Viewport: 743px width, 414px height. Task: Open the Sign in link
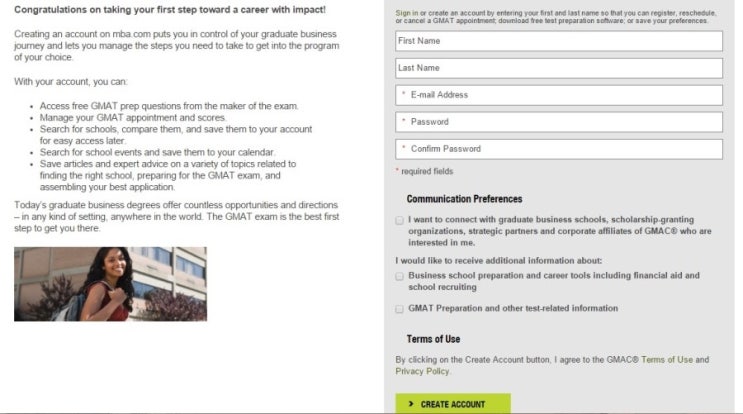tap(407, 14)
